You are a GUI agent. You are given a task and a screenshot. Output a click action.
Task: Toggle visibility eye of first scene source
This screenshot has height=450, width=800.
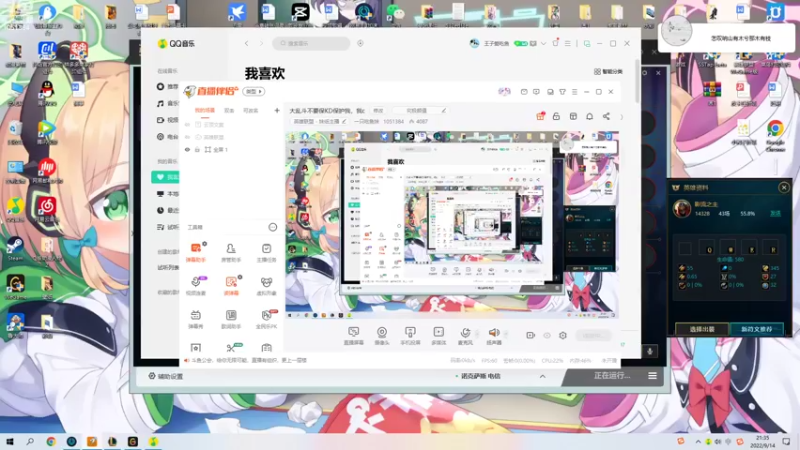click(x=187, y=124)
